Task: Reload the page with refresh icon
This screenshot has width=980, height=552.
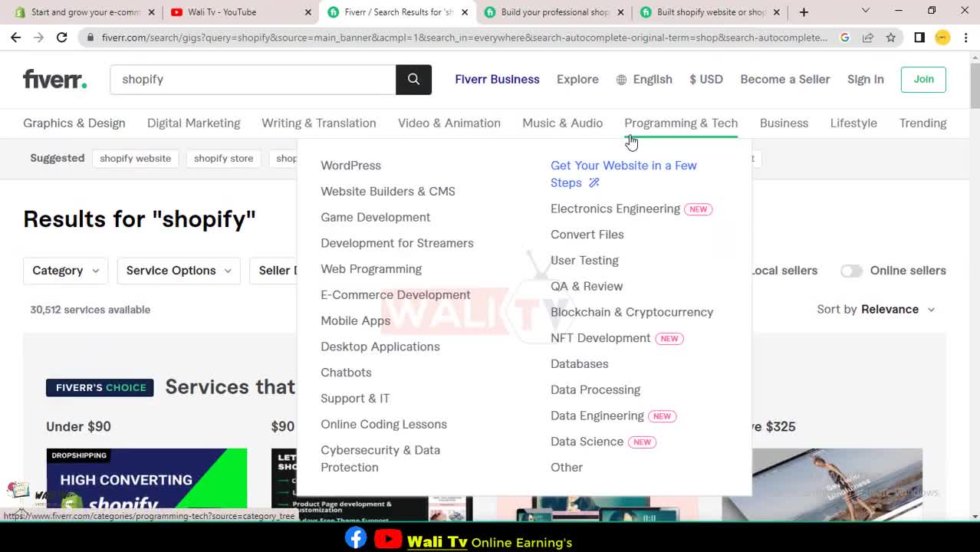Action: (62, 37)
